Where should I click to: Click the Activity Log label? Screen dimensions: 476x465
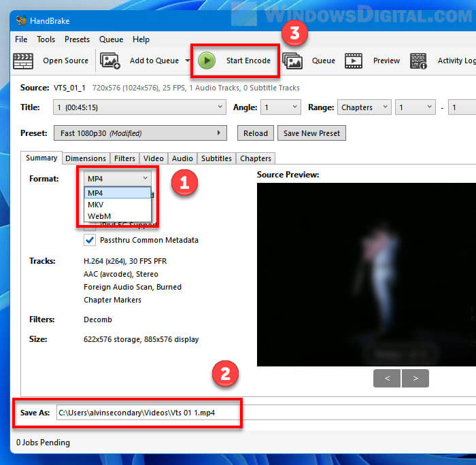456,61
